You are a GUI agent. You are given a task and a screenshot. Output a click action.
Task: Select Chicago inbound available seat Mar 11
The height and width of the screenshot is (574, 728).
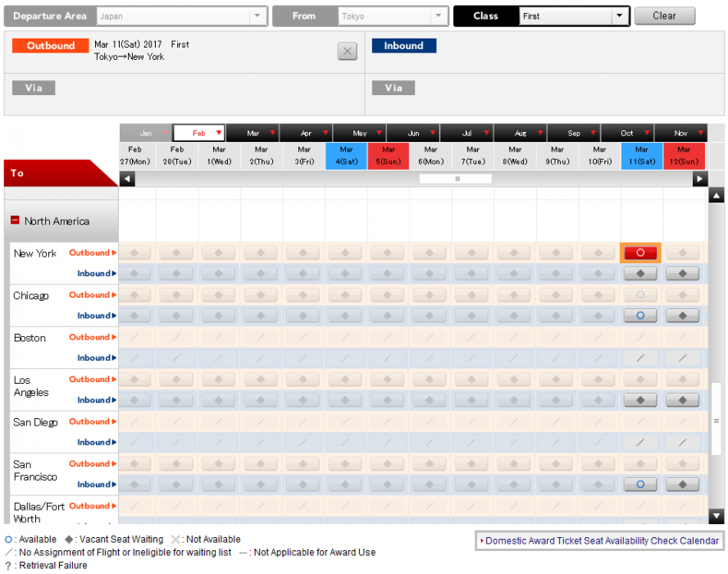click(641, 316)
